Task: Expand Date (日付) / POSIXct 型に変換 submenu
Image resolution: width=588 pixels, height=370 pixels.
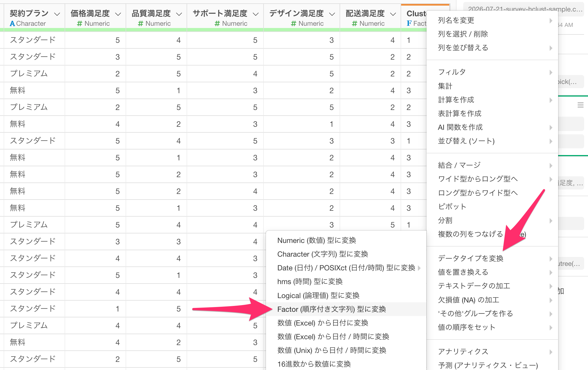Action: click(346, 268)
